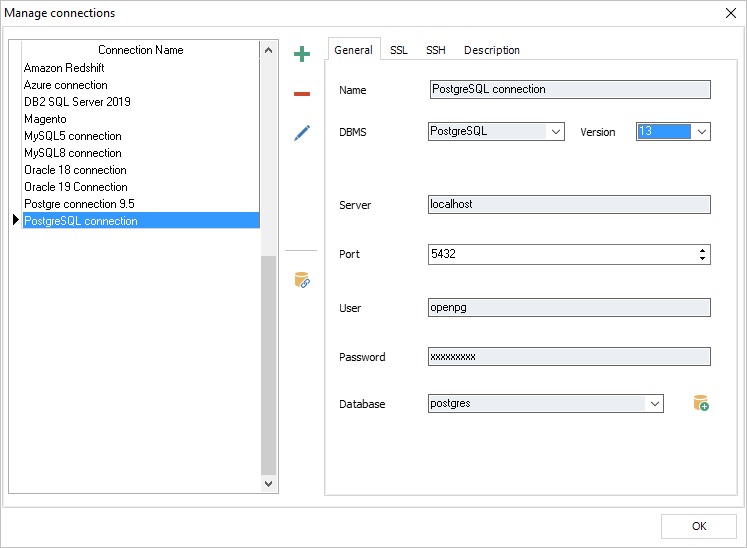
Task: Remove connection using the red minus icon
Action: coord(302,94)
